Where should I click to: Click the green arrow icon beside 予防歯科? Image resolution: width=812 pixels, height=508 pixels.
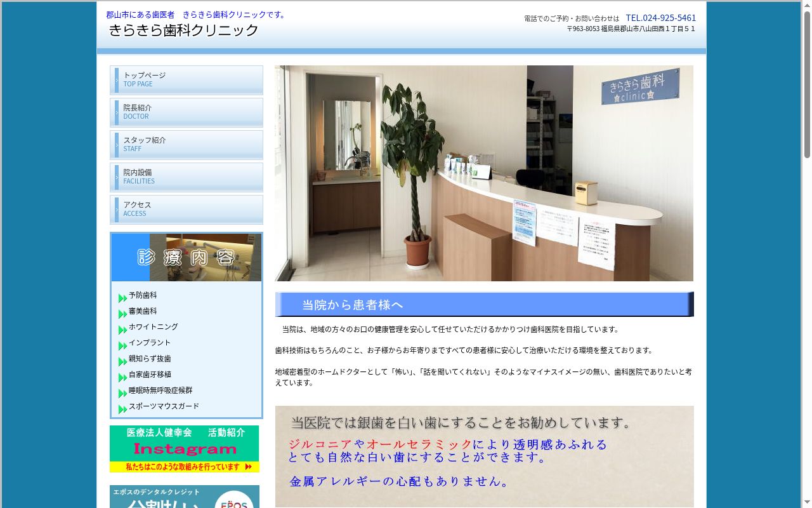pos(122,298)
